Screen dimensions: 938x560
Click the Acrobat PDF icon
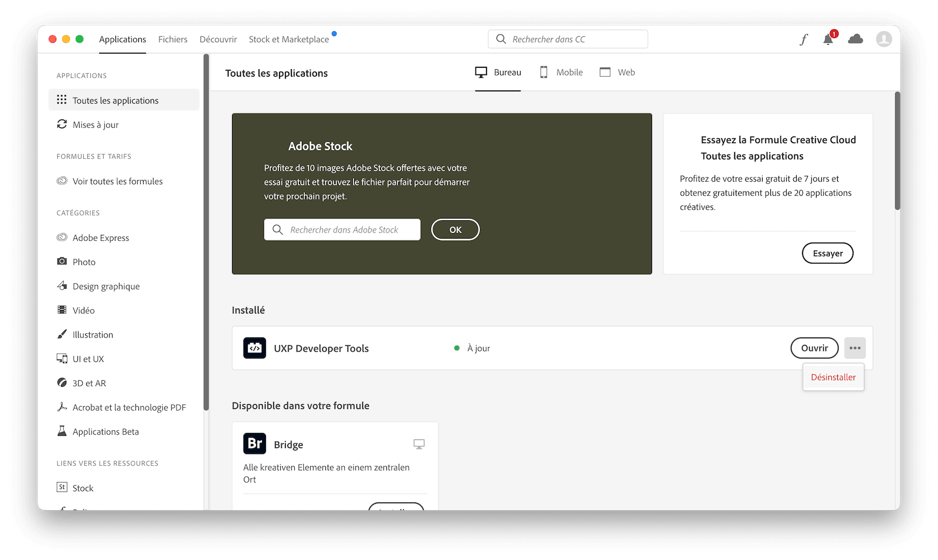pyautogui.click(x=62, y=407)
